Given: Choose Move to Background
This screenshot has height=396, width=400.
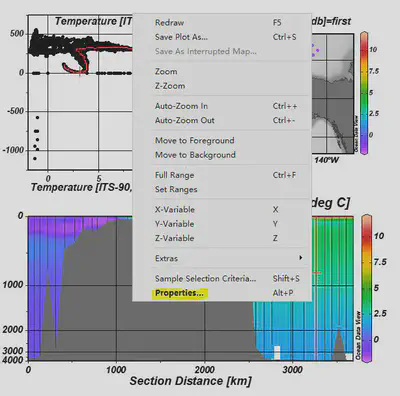Looking at the screenshot, I should tap(222, 155).
